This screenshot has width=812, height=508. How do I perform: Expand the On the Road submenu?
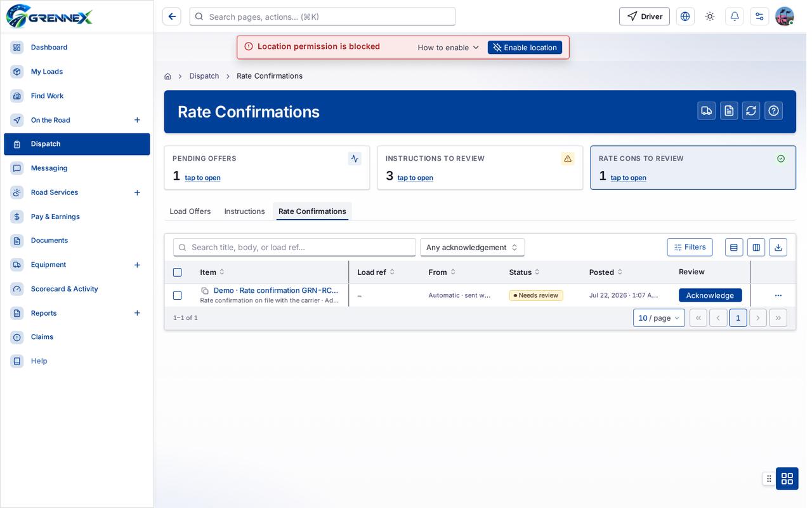[x=137, y=120]
